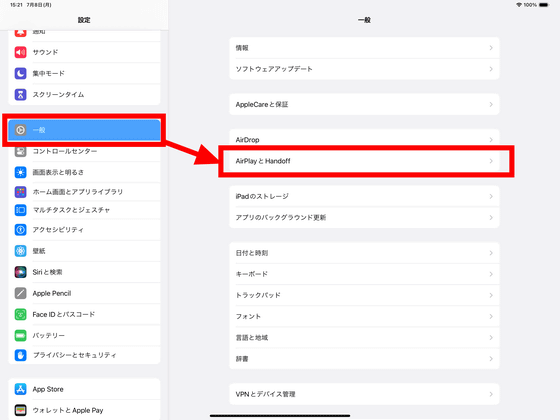Tap the Wallet and Apple Pay icon
The width and height of the screenshot is (560, 420).
click(20, 410)
